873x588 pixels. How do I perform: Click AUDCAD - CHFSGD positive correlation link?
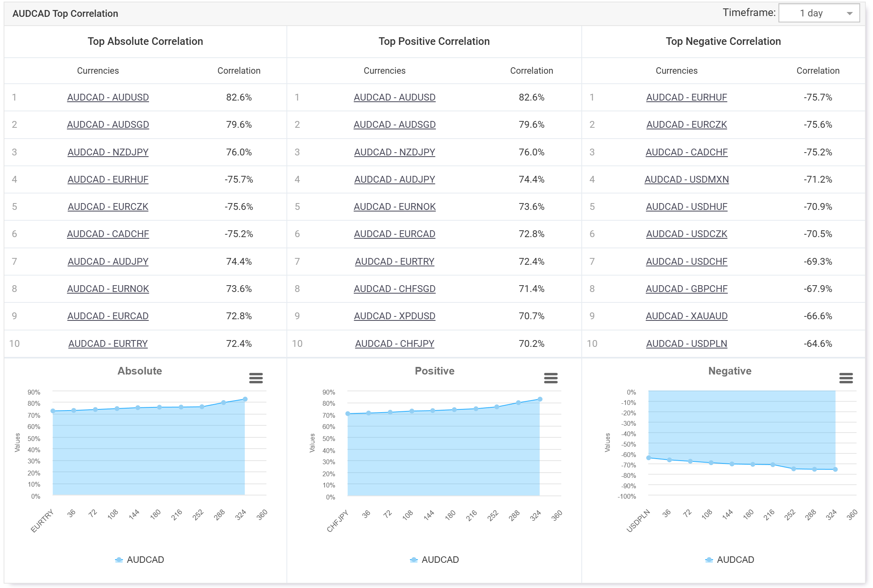pos(394,289)
